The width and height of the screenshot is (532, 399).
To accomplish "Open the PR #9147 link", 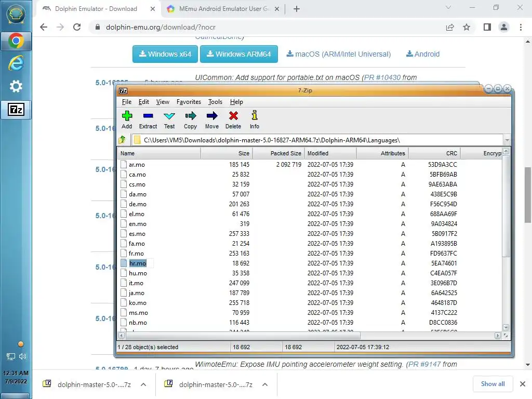I will click(424, 364).
